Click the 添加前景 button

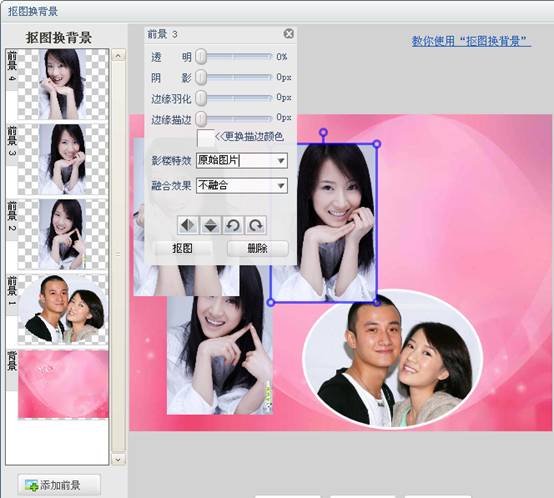[59, 485]
